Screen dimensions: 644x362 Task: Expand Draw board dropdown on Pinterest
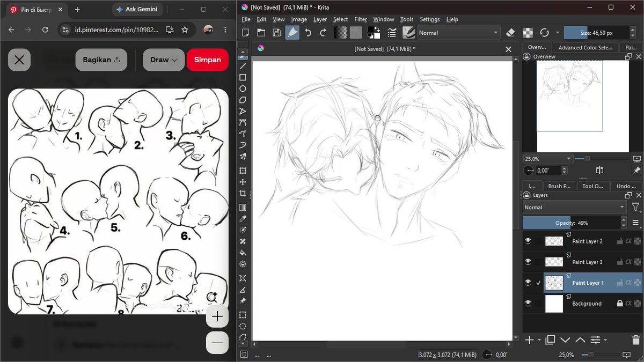point(164,60)
